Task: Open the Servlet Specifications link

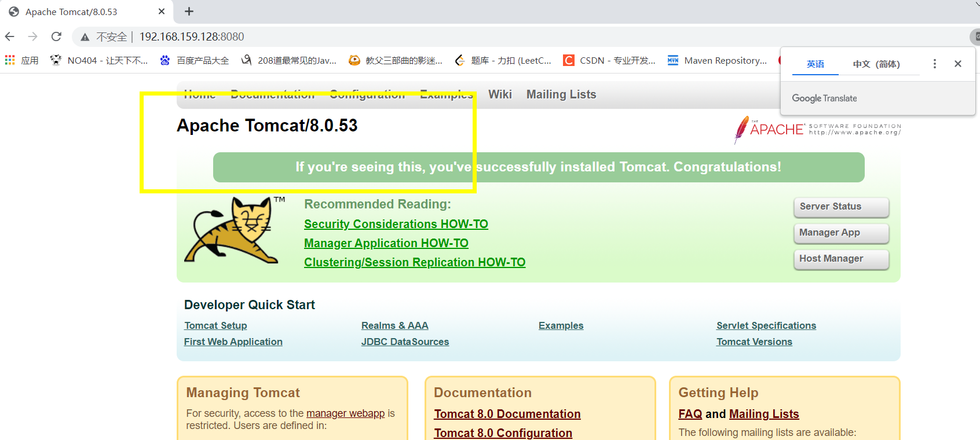Action: pyautogui.click(x=766, y=325)
